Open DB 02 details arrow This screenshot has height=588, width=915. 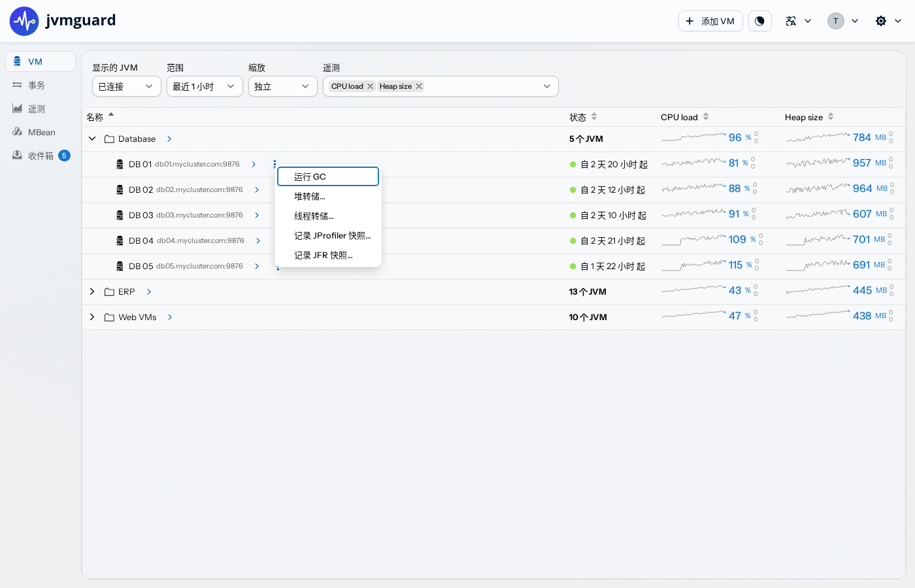[x=257, y=189]
